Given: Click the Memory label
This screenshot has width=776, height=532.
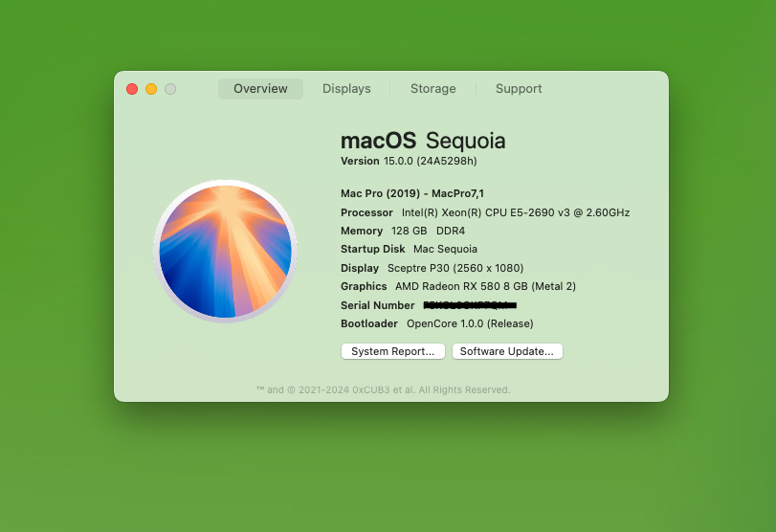Looking at the screenshot, I should (x=362, y=232).
